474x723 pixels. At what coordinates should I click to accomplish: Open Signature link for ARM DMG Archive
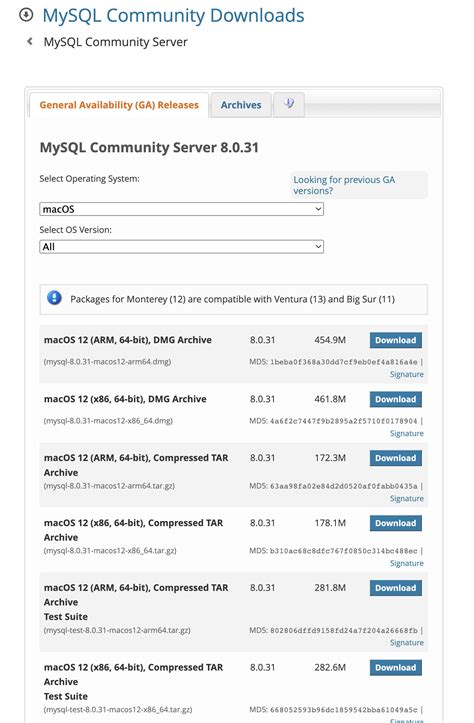[407, 374]
